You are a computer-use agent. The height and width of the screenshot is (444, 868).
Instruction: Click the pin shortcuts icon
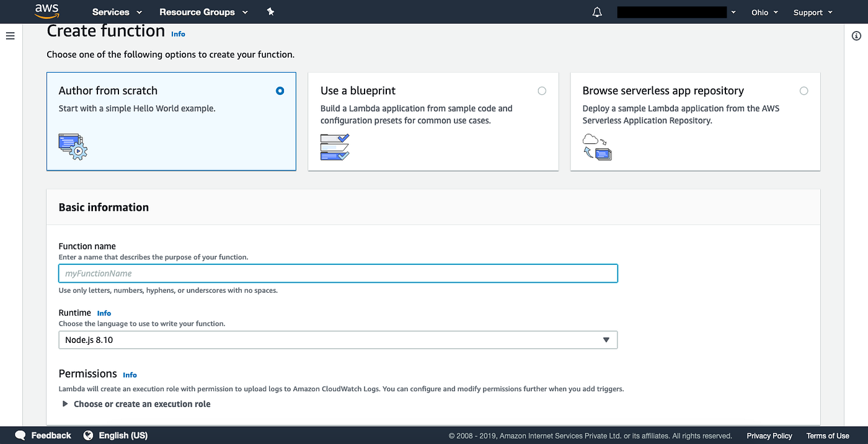click(x=270, y=12)
